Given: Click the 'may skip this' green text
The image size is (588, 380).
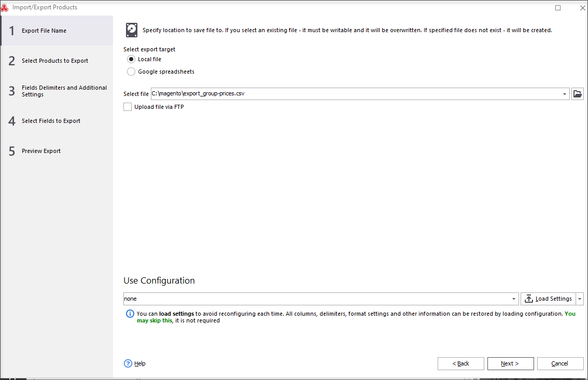Looking at the screenshot, I should [155, 320].
